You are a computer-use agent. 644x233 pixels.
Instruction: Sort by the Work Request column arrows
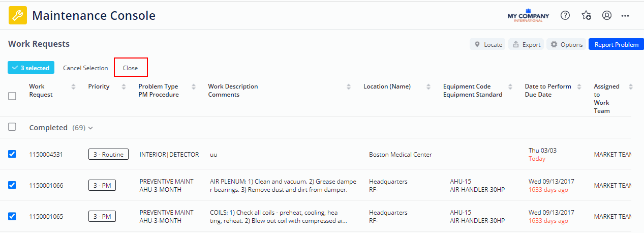tap(74, 86)
